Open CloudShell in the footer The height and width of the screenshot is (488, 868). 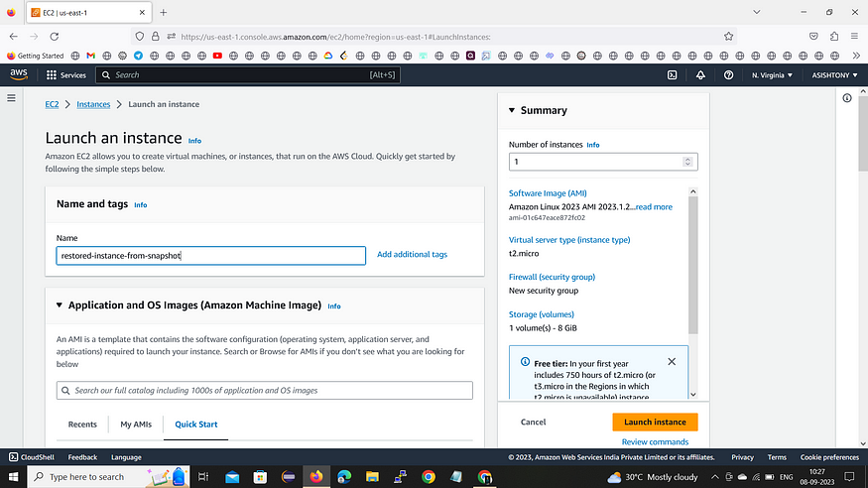click(32, 457)
